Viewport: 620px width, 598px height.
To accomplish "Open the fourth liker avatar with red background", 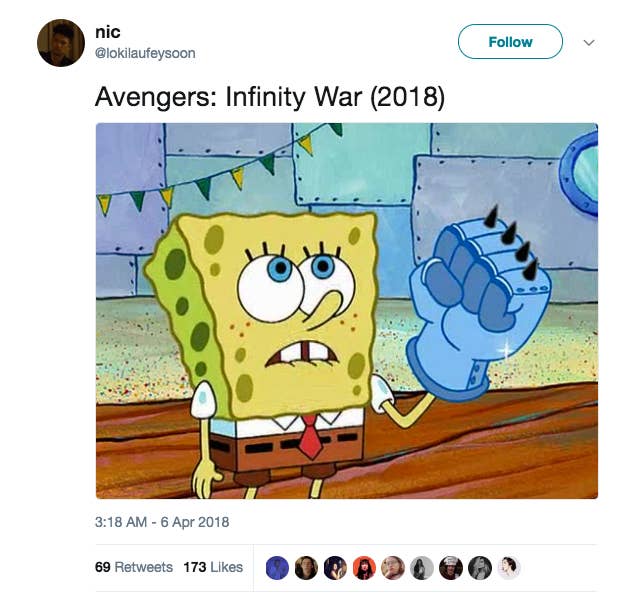I will (x=364, y=568).
